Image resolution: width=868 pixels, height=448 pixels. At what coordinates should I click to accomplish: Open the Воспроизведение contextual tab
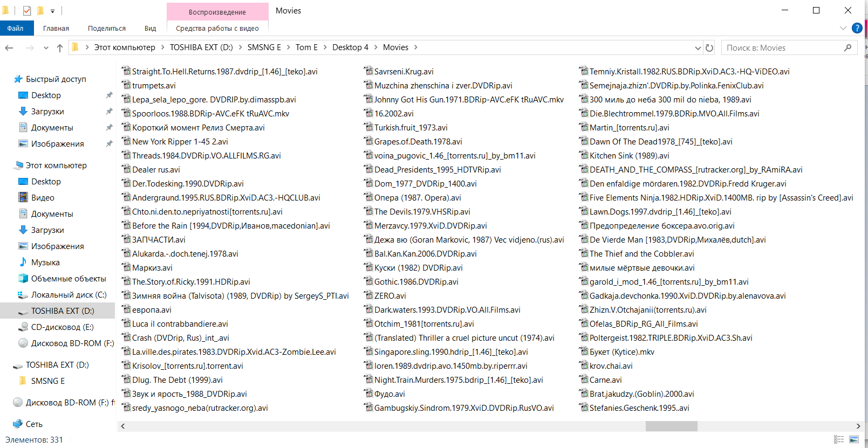(x=217, y=12)
